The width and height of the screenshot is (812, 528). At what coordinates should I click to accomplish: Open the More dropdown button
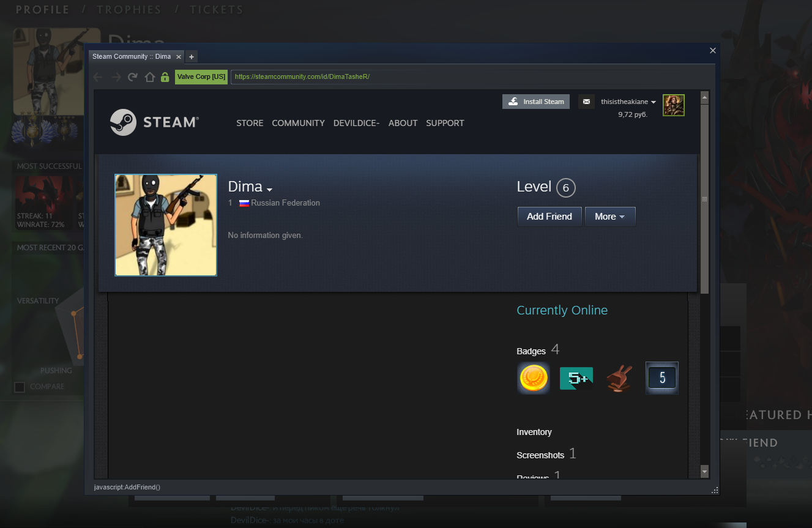610,217
